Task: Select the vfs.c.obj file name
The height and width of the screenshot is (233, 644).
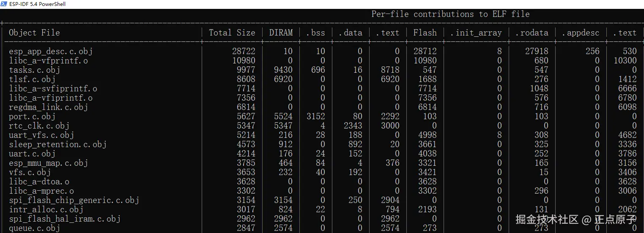Action: click(x=30, y=172)
